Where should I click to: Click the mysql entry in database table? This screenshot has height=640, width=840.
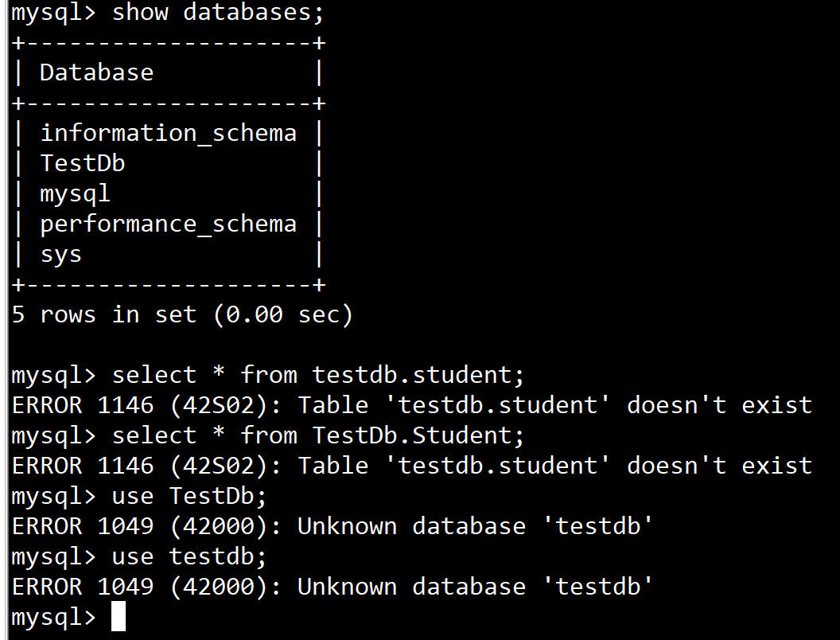pyautogui.click(x=75, y=193)
